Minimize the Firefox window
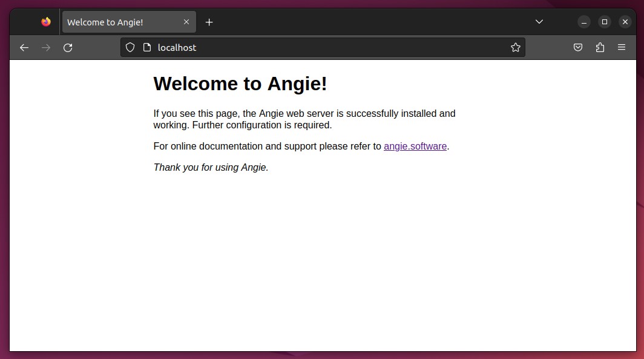This screenshot has height=359, width=644. point(583,22)
